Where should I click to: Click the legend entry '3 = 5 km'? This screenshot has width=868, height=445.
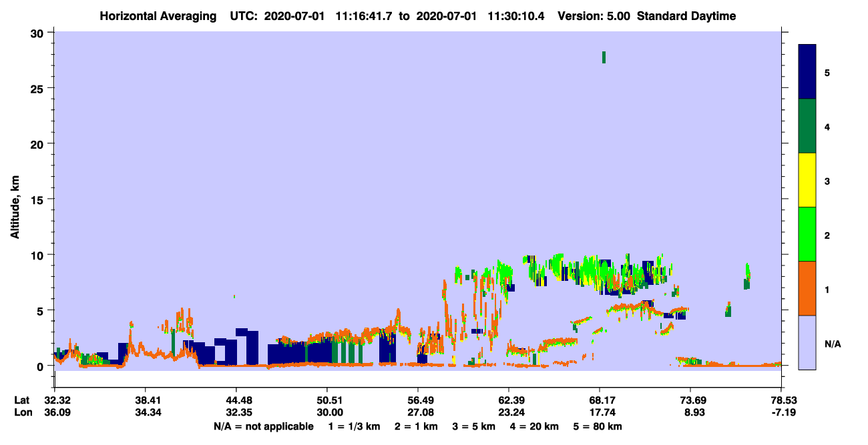[476, 426]
